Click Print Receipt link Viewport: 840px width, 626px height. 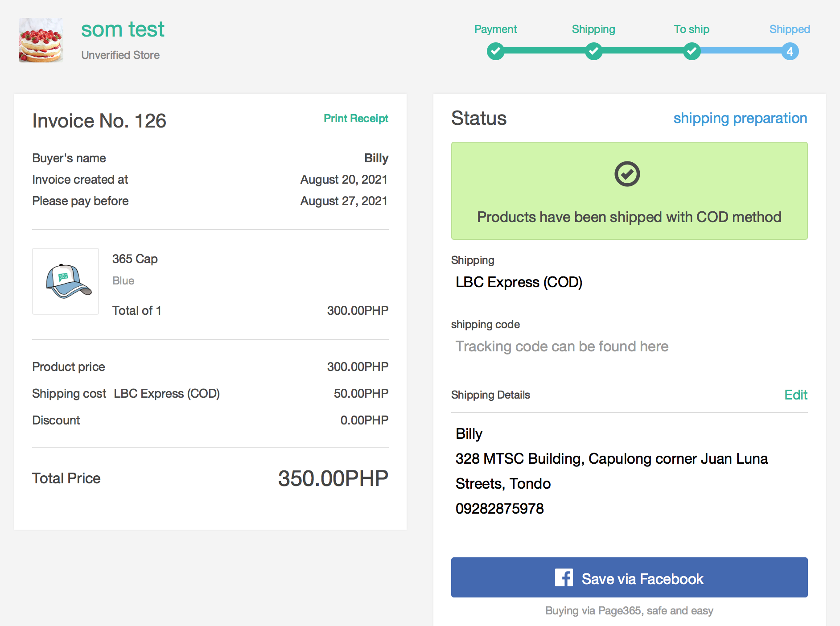pyautogui.click(x=355, y=118)
